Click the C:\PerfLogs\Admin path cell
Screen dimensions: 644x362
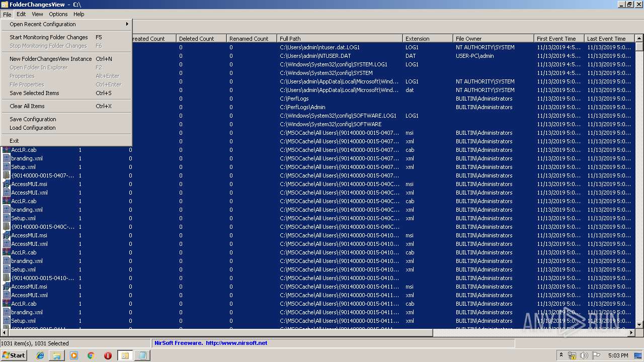tap(302, 107)
